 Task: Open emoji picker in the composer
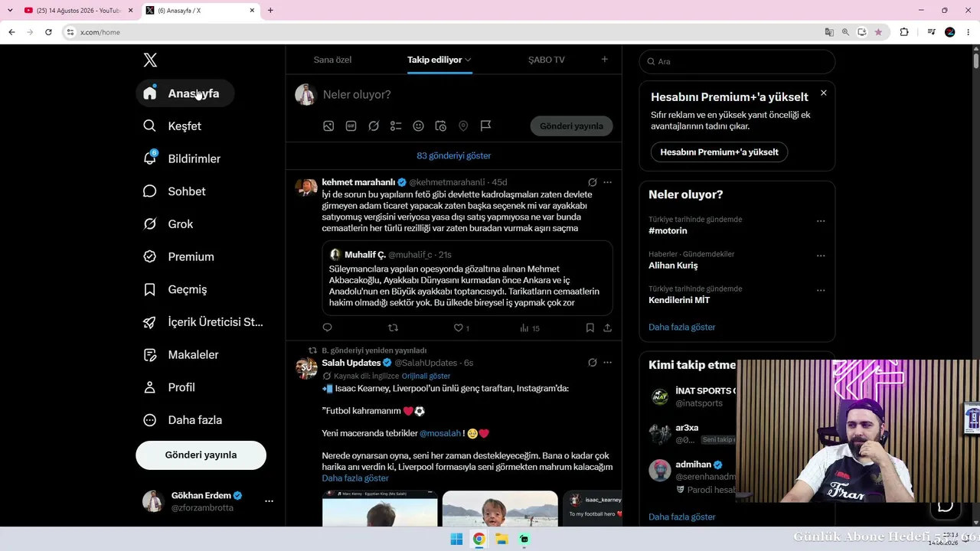(x=418, y=126)
